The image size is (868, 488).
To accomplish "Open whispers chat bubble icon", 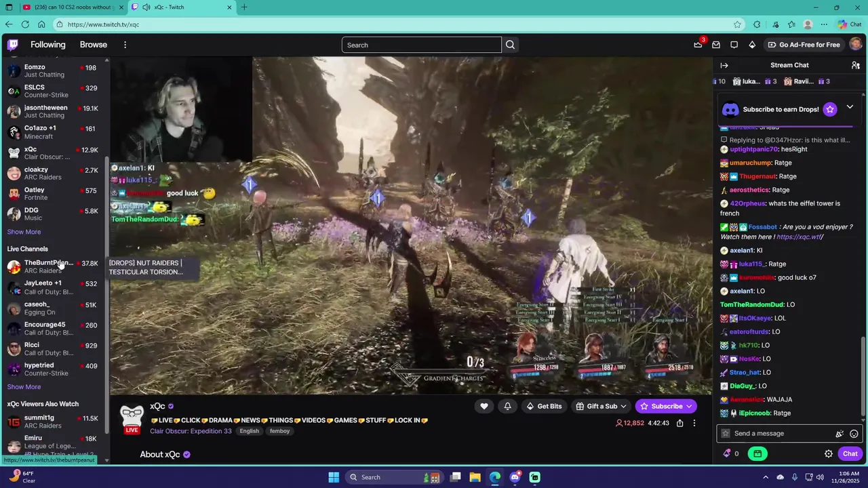I will point(734,45).
